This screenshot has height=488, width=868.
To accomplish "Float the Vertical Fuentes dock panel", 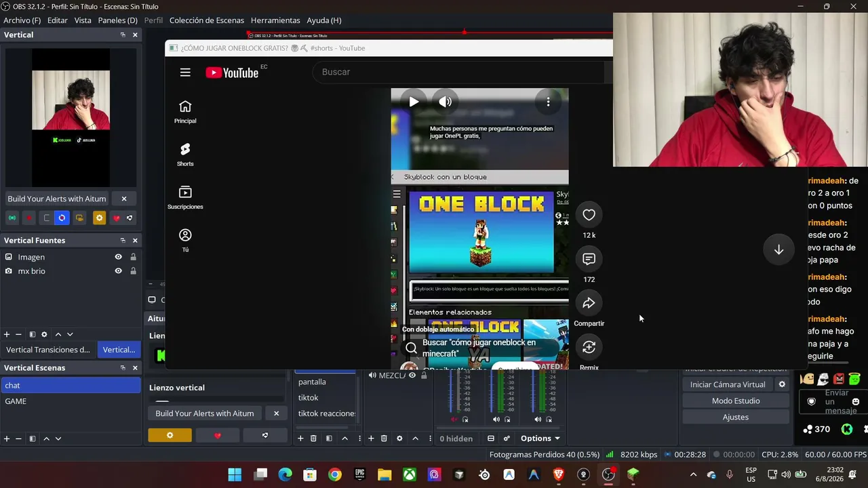I will click(x=123, y=241).
